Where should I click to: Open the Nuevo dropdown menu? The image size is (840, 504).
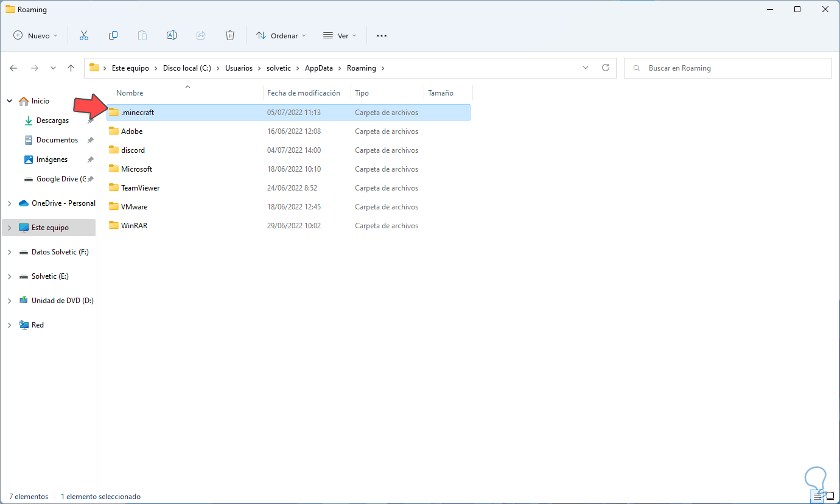coord(36,35)
